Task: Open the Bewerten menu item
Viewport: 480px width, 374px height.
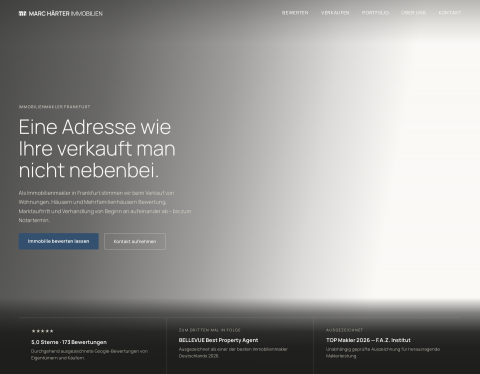Action: [295, 13]
